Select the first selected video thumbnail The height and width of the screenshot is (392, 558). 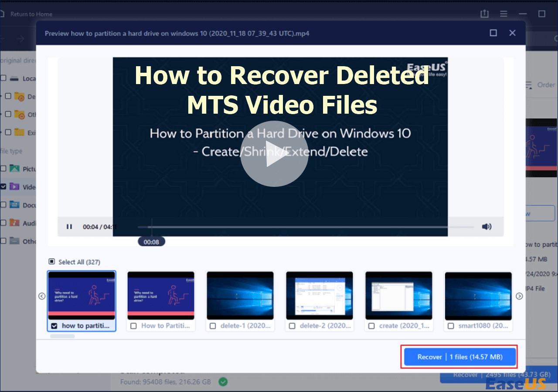pos(82,296)
